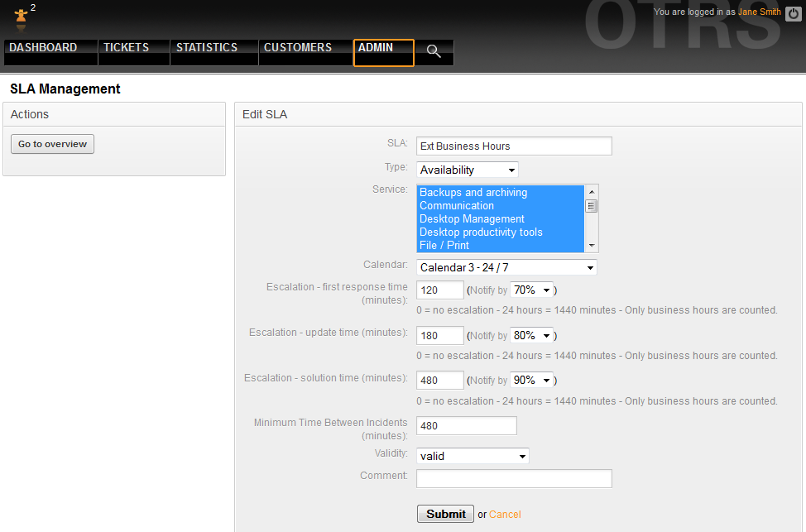The image size is (806, 532).
Task: Expand update time Notify by 80% dropdown
Action: (532, 336)
